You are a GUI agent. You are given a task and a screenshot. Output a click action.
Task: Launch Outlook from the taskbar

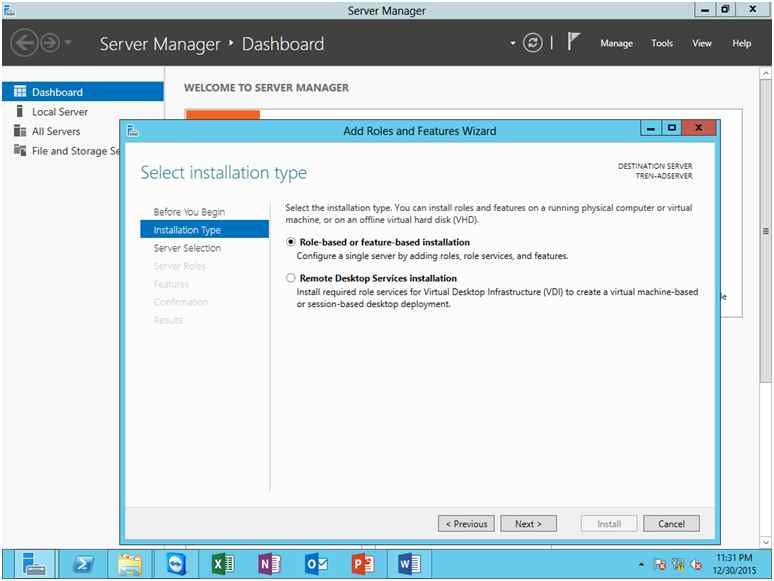(315, 564)
